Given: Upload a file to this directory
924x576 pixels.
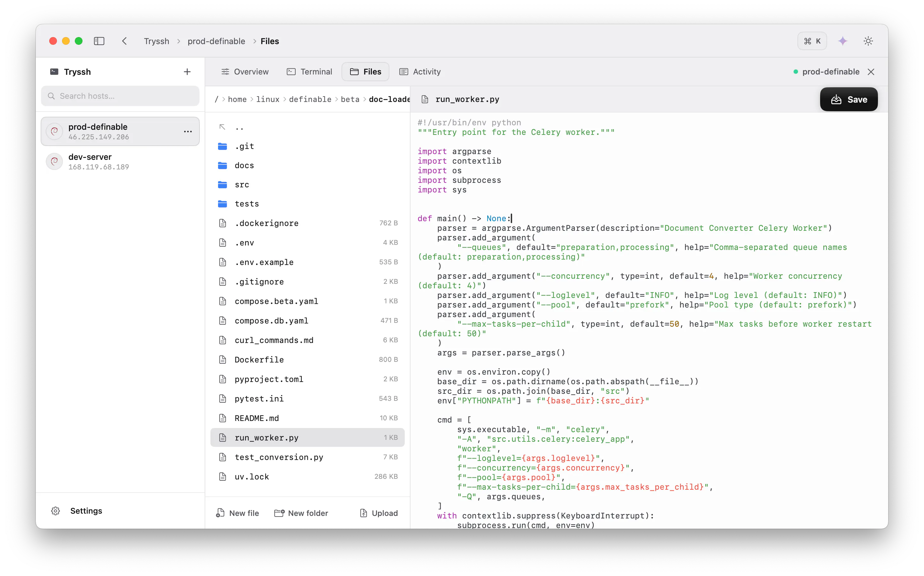Looking at the screenshot, I should tap(379, 513).
